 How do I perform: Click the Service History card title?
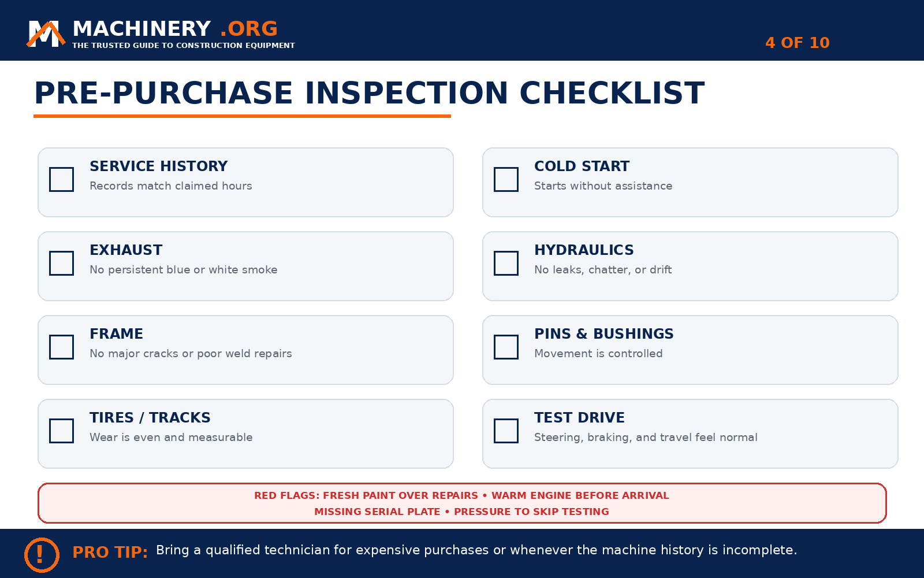(x=158, y=166)
